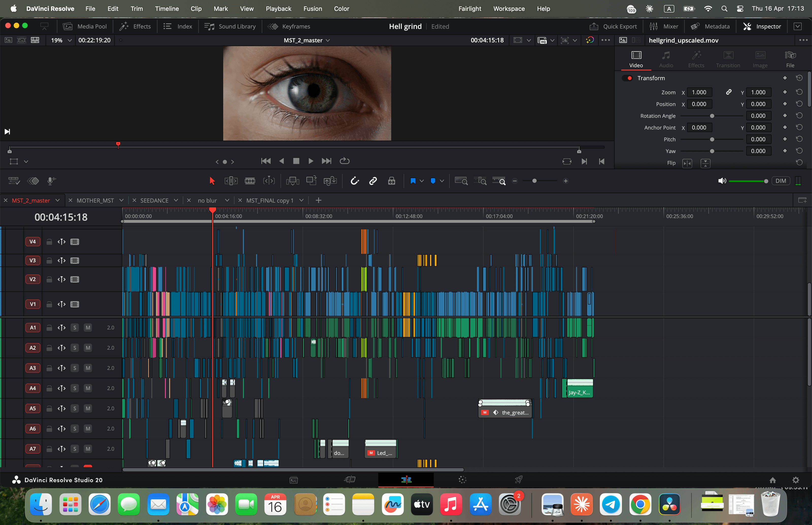Open the Fairlight page icon at bottom
This screenshot has height=525, width=812.
(x=462, y=480)
